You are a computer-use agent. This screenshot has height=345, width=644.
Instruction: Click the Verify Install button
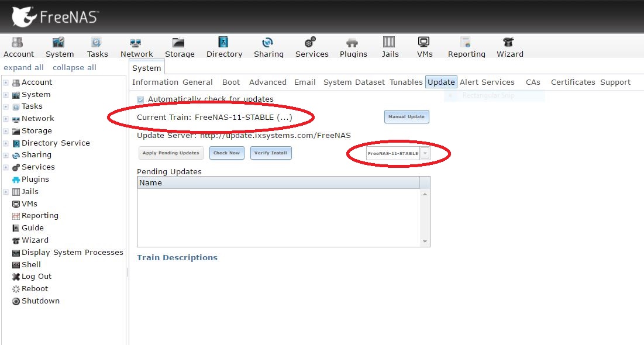click(x=271, y=153)
